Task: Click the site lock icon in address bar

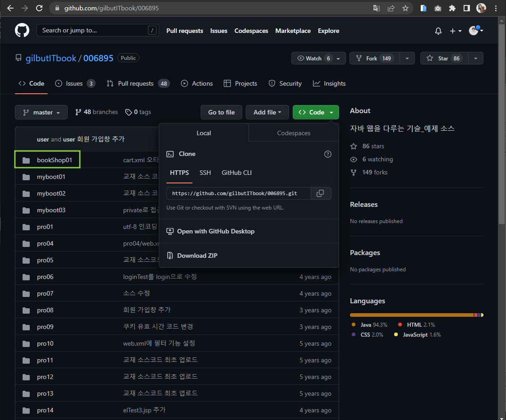Action: tap(57, 8)
